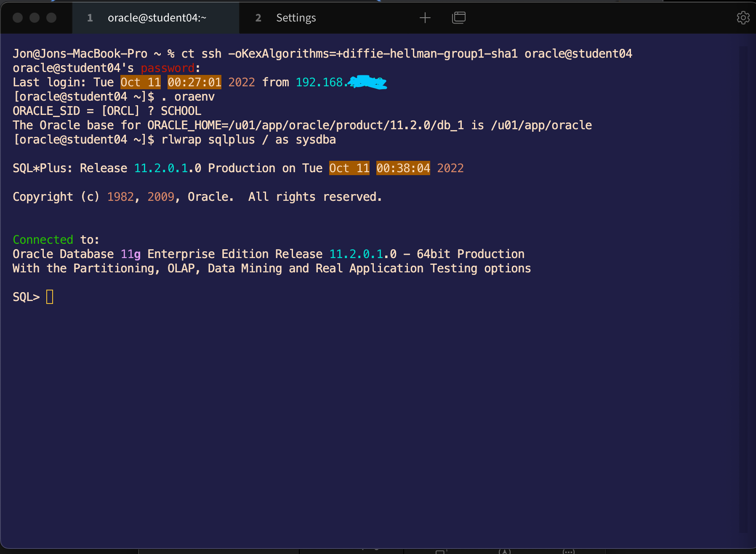Screen dimensions: 756x554
Task: Click the red close window button
Action: 18,18
